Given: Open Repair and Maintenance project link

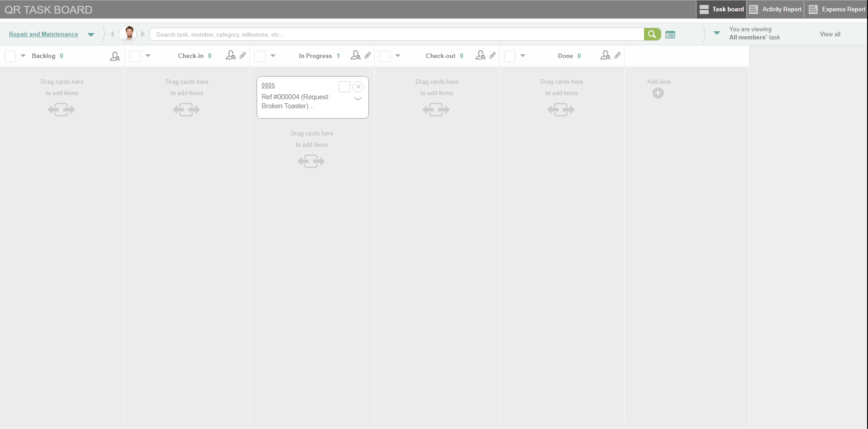Looking at the screenshot, I should click(x=43, y=34).
